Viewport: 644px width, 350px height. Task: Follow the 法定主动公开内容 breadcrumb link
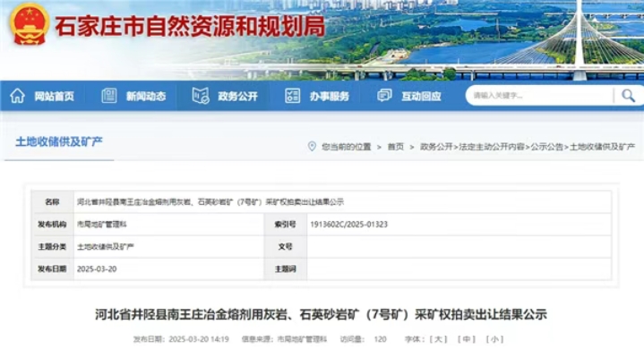click(492, 147)
